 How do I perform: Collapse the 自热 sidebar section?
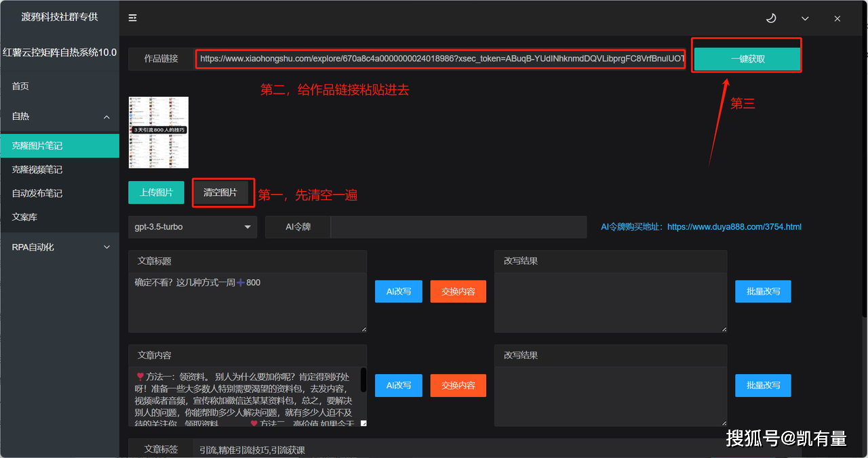pyautogui.click(x=106, y=117)
